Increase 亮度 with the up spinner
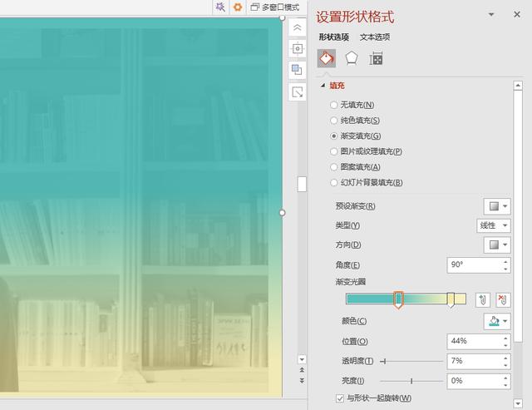Image resolution: width=532 pixels, height=410 pixels. pyautogui.click(x=505, y=378)
